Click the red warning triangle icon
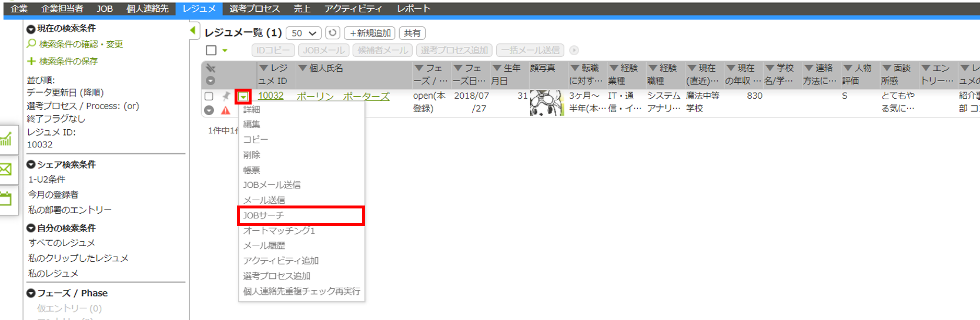This screenshot has width=980, height=320. click(226, 110)
